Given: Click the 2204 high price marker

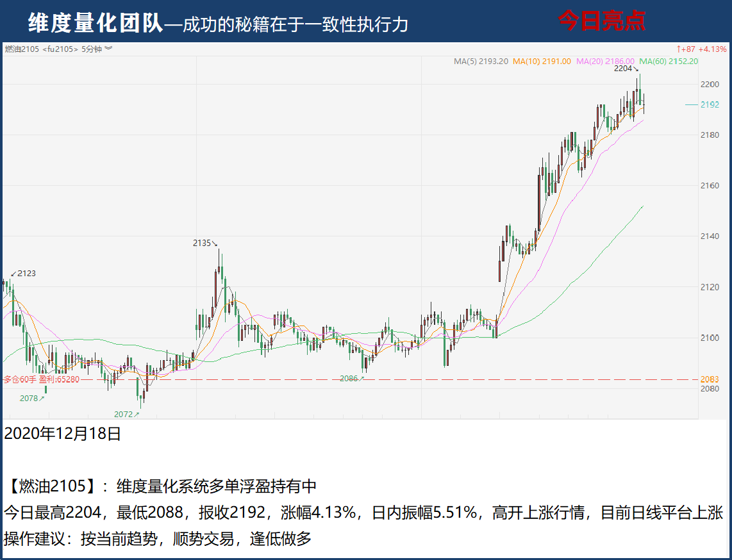Looking at the screenshot, I should pyautogui.click(x=623, y=68).
